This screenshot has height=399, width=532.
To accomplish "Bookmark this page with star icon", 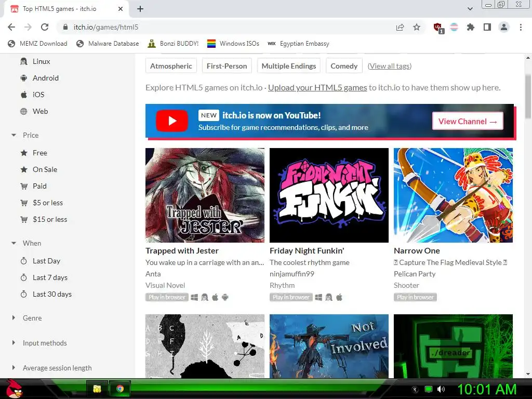I will pos(417,27).
